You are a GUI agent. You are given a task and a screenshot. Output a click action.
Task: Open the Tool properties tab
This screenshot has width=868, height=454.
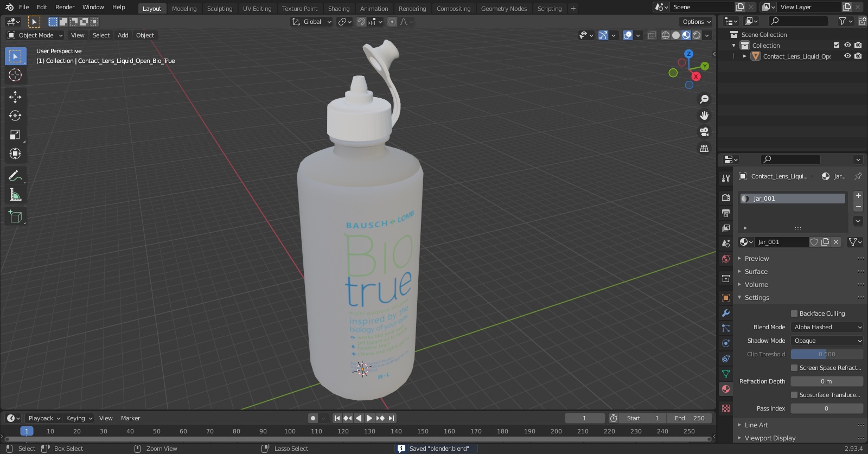tap(726, 178)
